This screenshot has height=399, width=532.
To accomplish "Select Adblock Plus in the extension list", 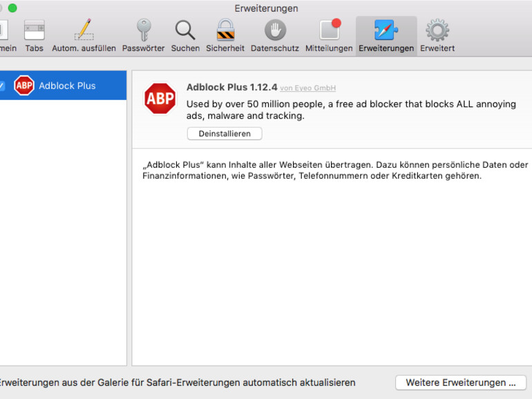I will pos(63,86).
